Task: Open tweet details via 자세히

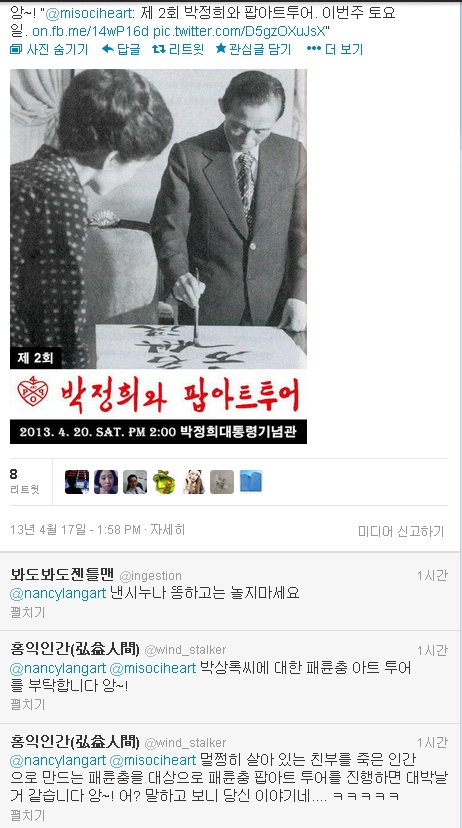Action: pos(167,530)
